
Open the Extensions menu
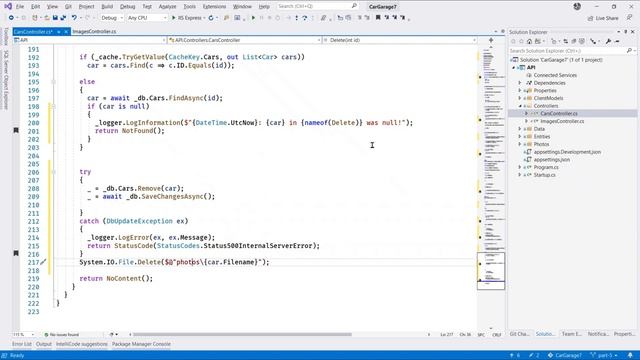pos(214,7)
